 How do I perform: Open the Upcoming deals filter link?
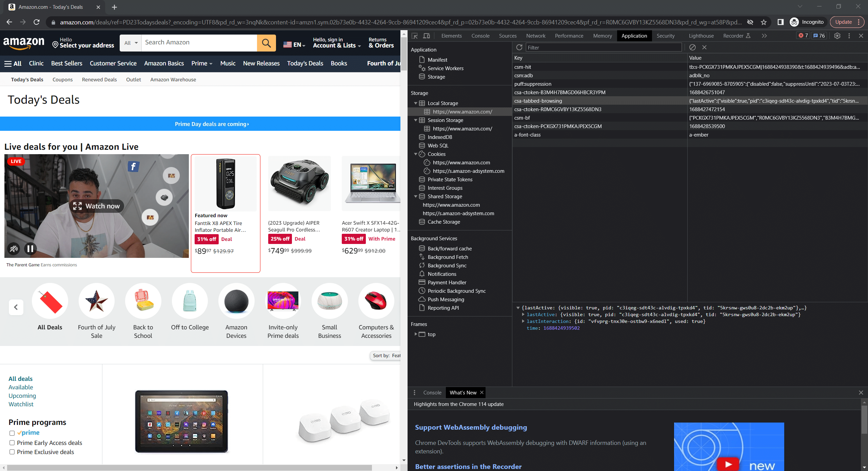click(x=22, y=395)
